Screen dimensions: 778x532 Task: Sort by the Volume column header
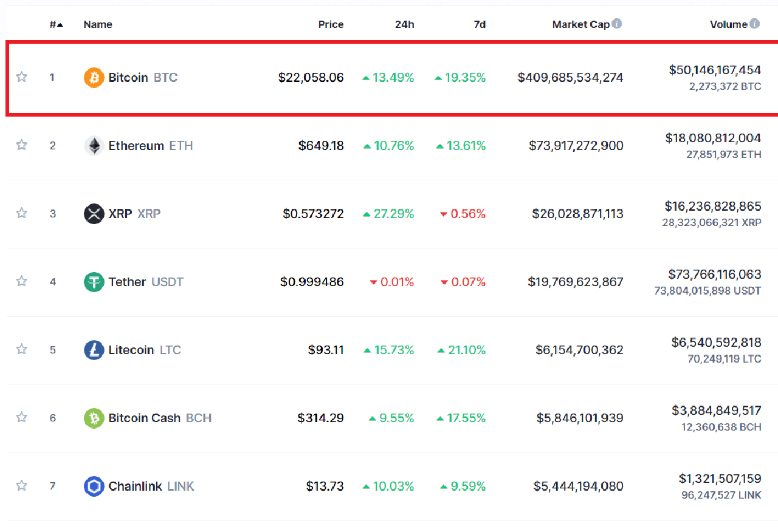tap(728, 24)
